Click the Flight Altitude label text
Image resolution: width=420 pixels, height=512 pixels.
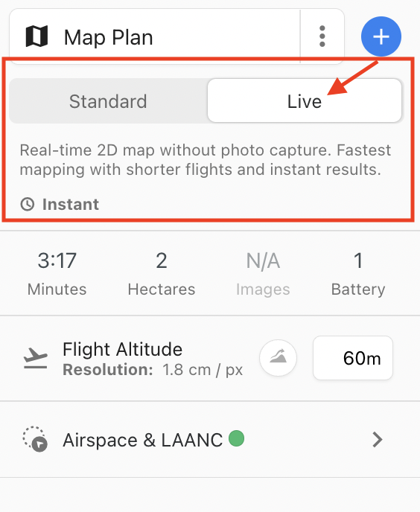point(122,349)
